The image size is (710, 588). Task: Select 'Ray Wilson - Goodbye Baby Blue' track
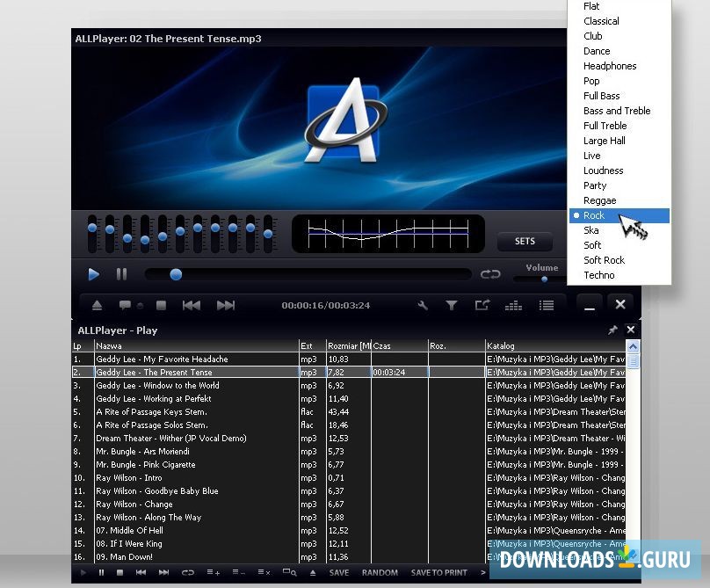coord(348,491)
